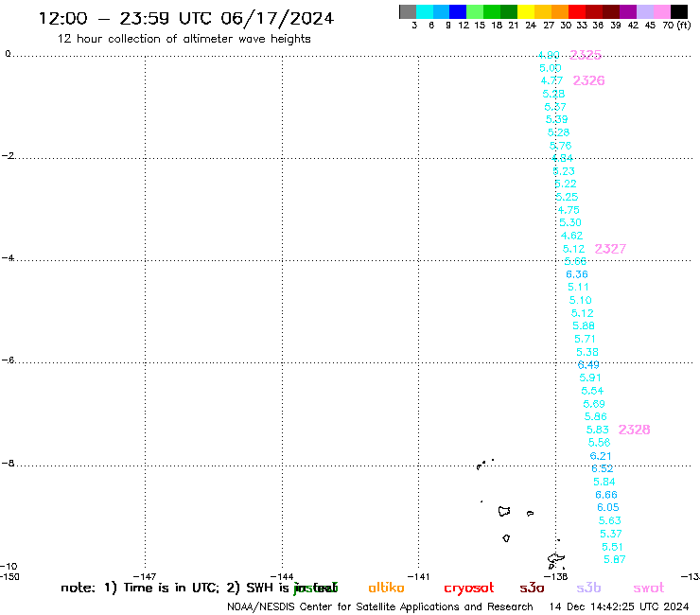Viewport: 700px width, 615px height.
Task: Click the blue wave height value 6.21
Action: [x=601, y=456]
